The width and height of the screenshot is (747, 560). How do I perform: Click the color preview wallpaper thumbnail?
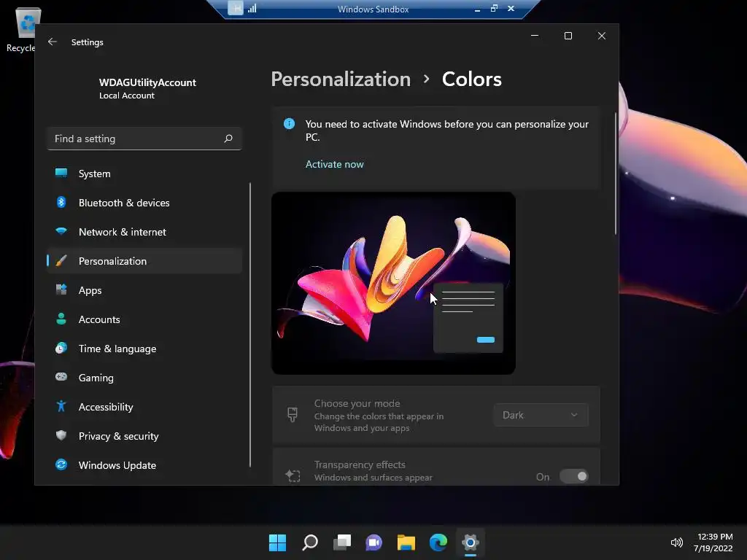pyautogui.click(x=393, y=283)
